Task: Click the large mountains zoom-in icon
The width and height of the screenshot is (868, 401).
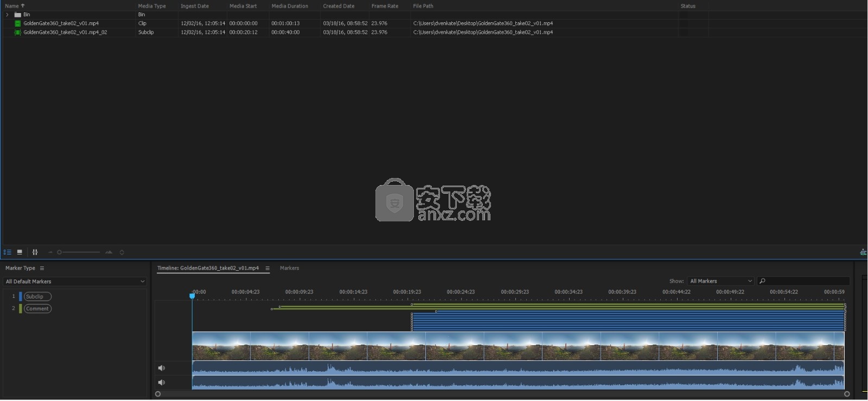Action: pyautogui.click(x=109, y=252)
